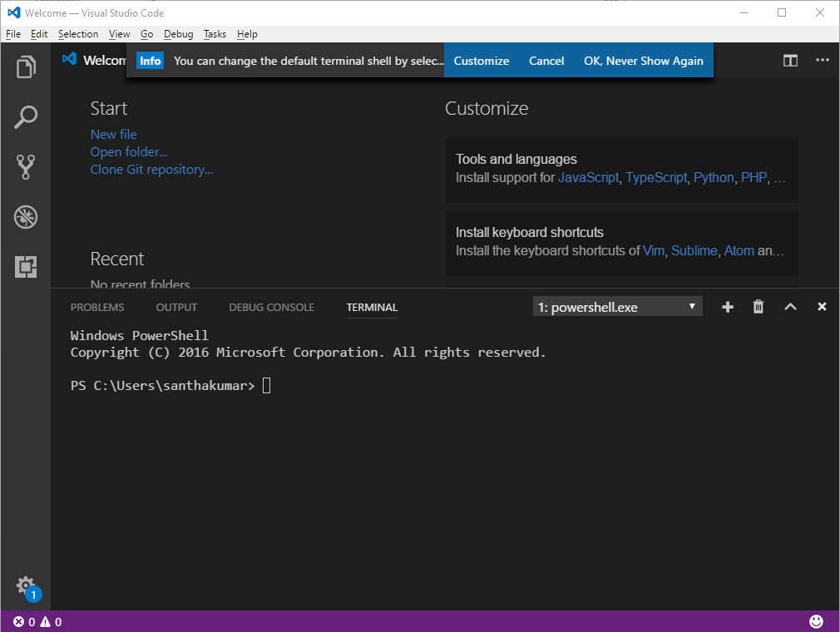Click the Split Editor icon

coord(789,60)
